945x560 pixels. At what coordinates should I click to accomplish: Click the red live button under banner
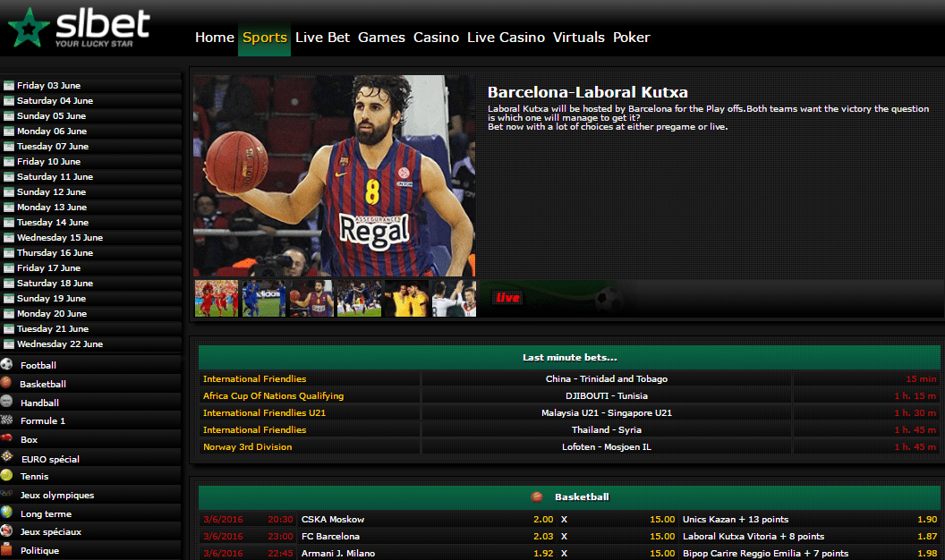point(507,298)
